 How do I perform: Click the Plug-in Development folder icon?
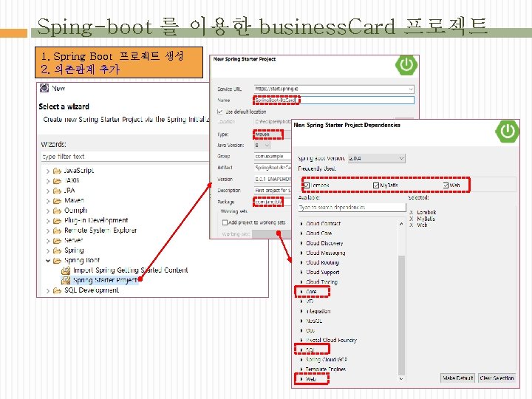(x=57, y=221)
